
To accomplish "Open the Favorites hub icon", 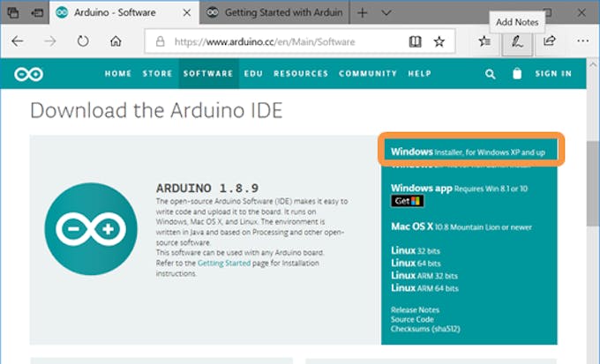I will click(x=484, y=41).
